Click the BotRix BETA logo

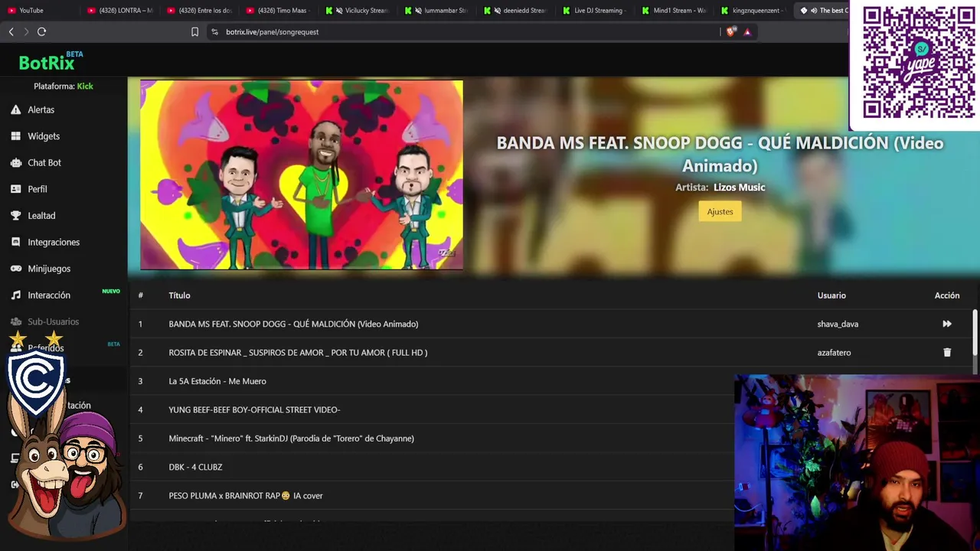click(x=51, y=61)
